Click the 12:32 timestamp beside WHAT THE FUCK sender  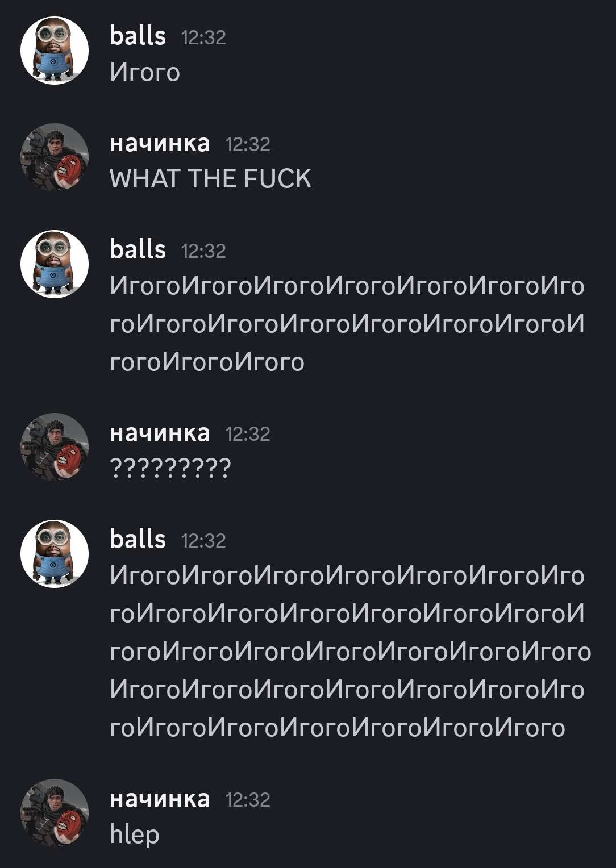point(248,144)
